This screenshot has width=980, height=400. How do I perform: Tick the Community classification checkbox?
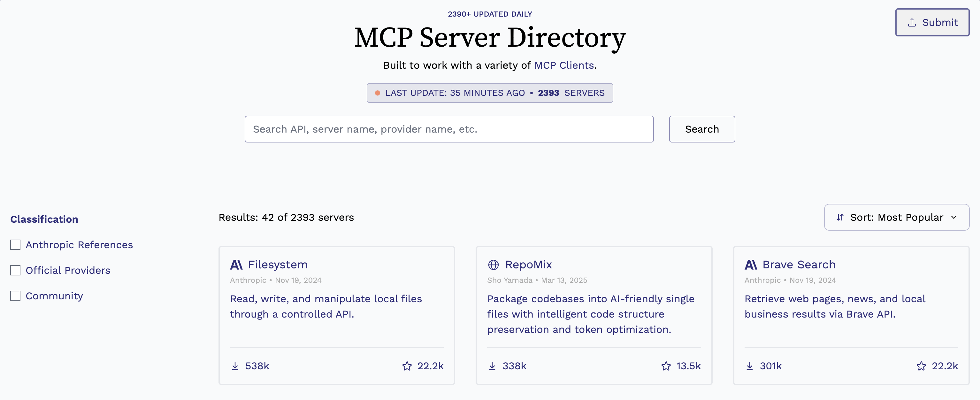pyautogui.click(x=15, y=296)
